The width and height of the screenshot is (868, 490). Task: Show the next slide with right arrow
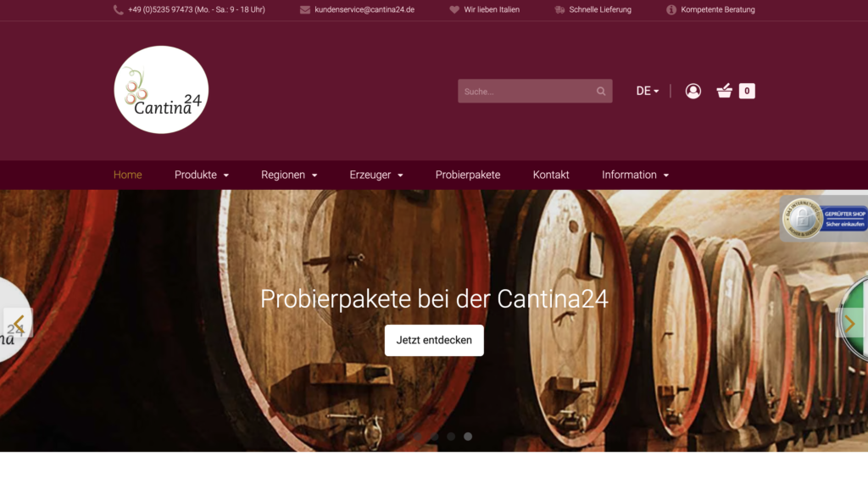849,323
